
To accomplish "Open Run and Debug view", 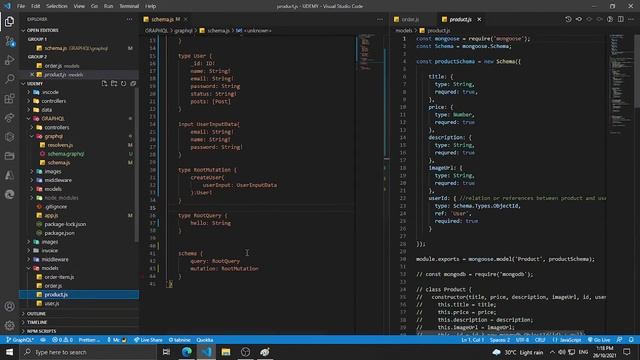I will tap(9, 60).
